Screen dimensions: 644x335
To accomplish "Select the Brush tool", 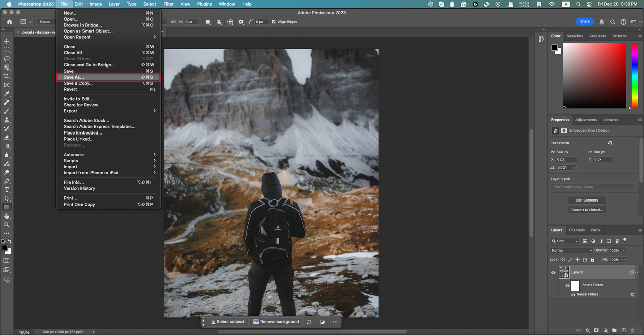I will click(7, 111).
